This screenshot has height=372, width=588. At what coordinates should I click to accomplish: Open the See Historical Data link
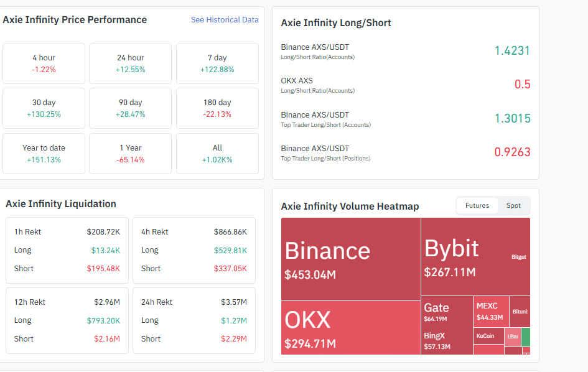point(224,20)
